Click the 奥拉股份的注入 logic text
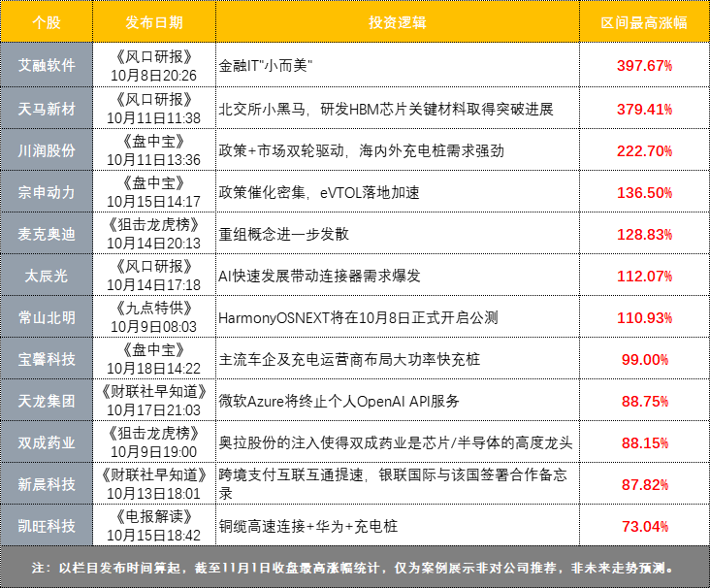Viewport: 710px width, 588px height. [396, 442]
